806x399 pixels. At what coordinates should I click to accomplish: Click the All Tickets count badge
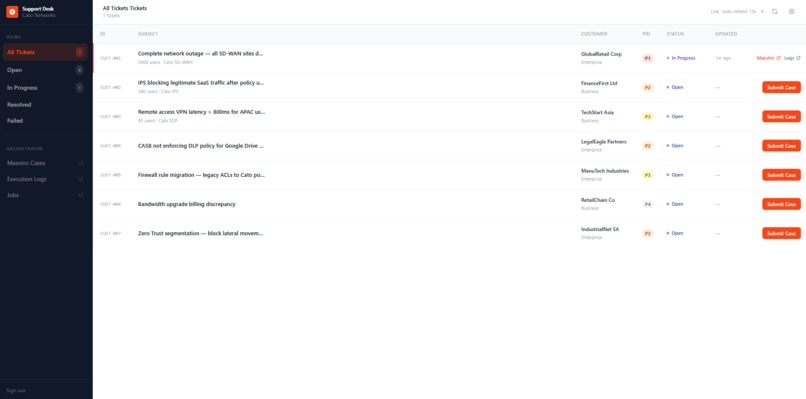(80, 52)
